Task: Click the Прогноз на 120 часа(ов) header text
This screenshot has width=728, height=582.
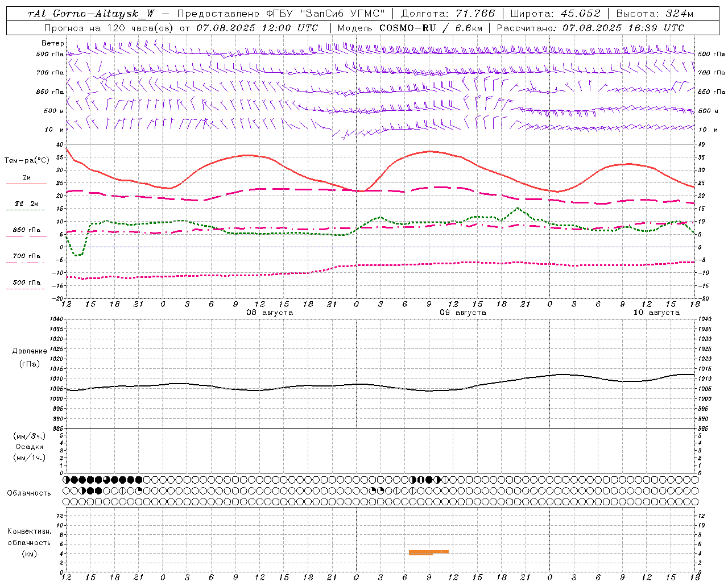Action: point(109,28)
